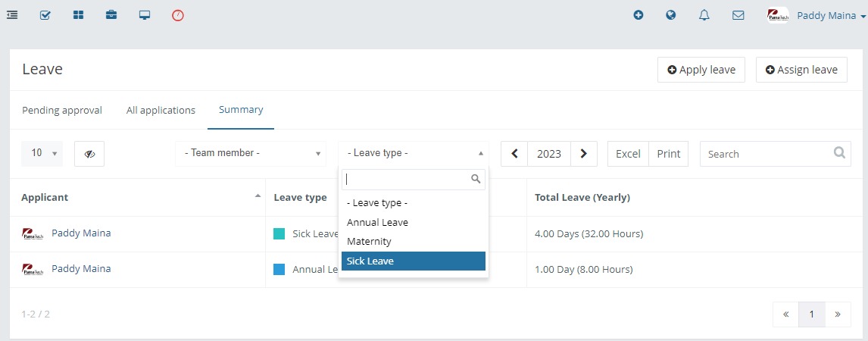
Task: Choose Maternity option
Action: (413, 242)
